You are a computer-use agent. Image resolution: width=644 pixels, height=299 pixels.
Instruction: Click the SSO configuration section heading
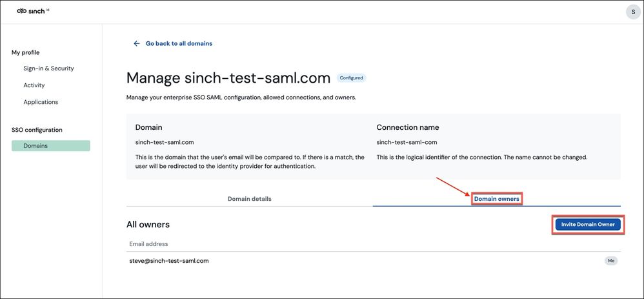click(x=37, y=130)
